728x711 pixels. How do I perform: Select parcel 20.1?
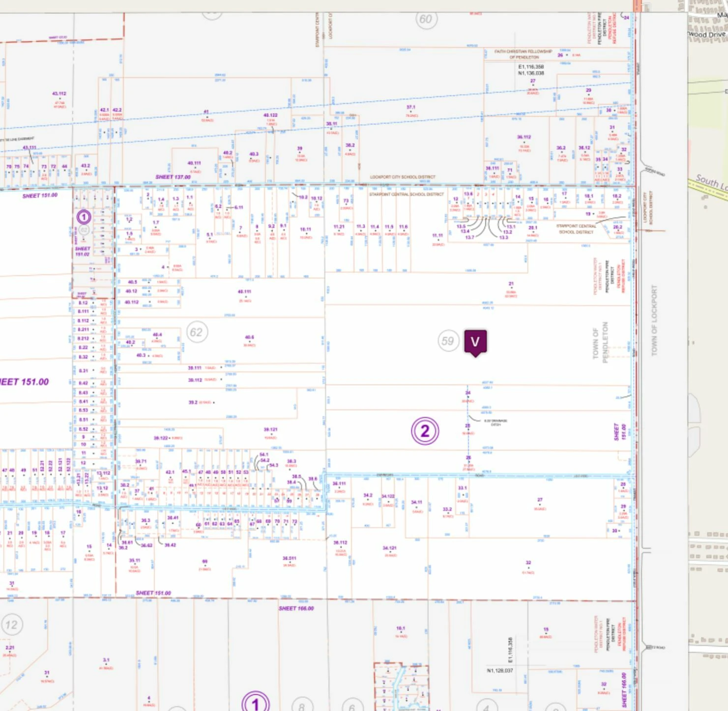point(533,228)
